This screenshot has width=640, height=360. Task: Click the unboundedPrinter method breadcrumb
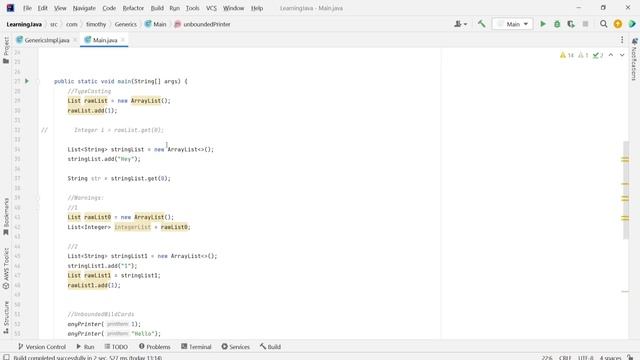pyautogui.click(x=202, y=24)
